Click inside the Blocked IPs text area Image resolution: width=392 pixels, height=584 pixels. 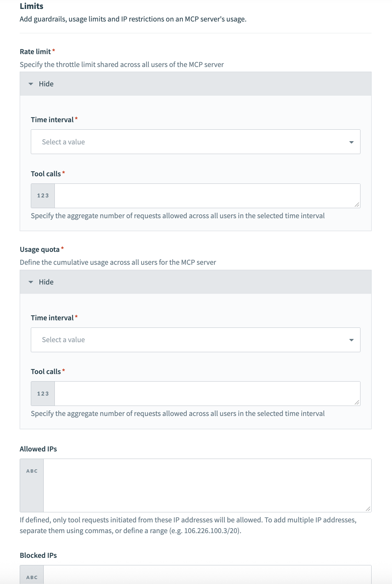tap(207, 575)
